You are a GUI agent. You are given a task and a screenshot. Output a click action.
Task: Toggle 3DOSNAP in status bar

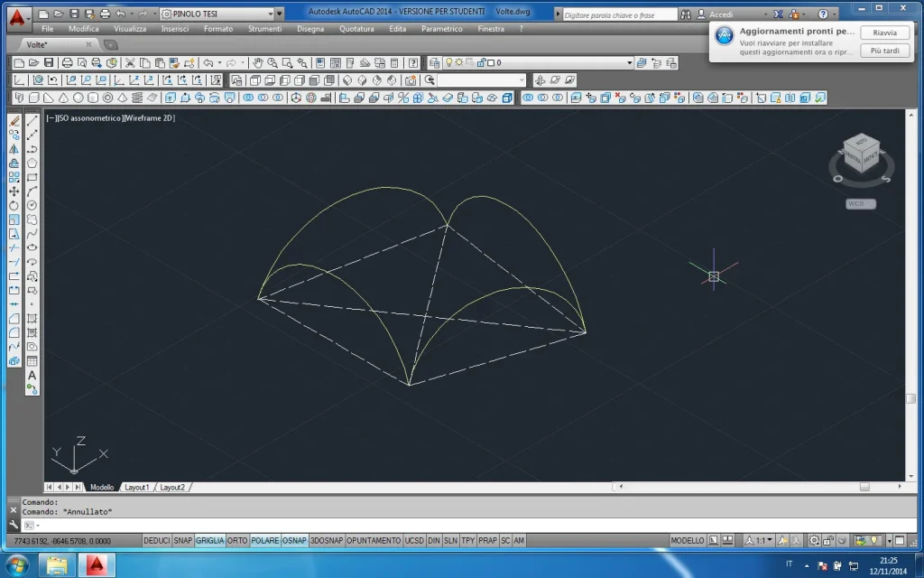327,540
